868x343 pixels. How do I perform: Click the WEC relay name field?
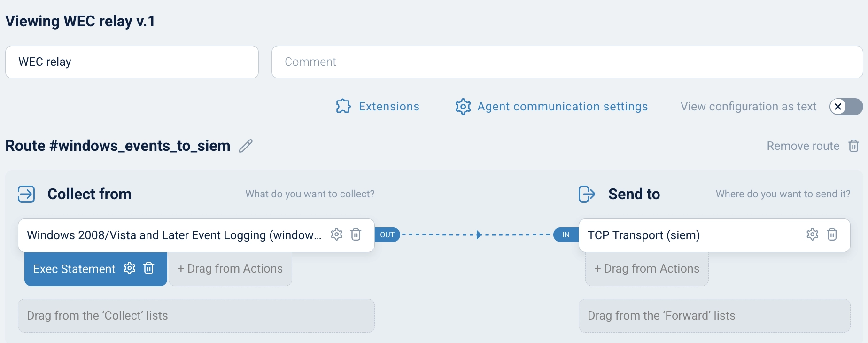132,62
